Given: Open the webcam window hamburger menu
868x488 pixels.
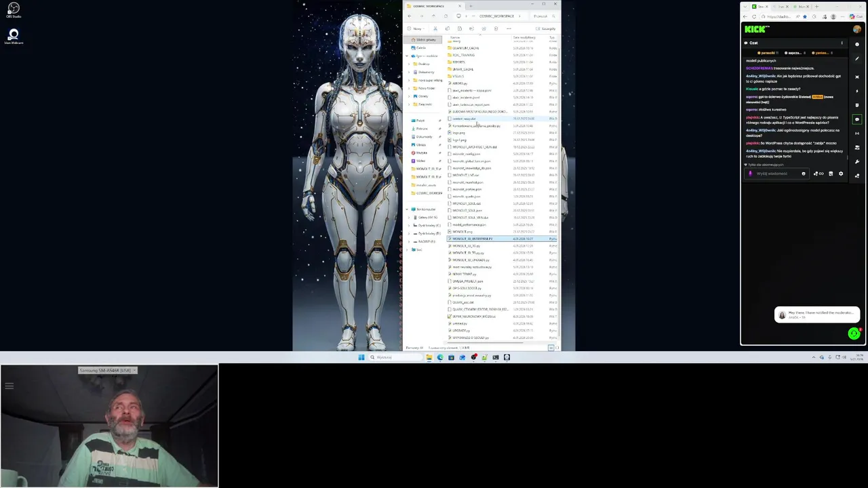Looking at the screenshot, I should (x=9, y=386).
